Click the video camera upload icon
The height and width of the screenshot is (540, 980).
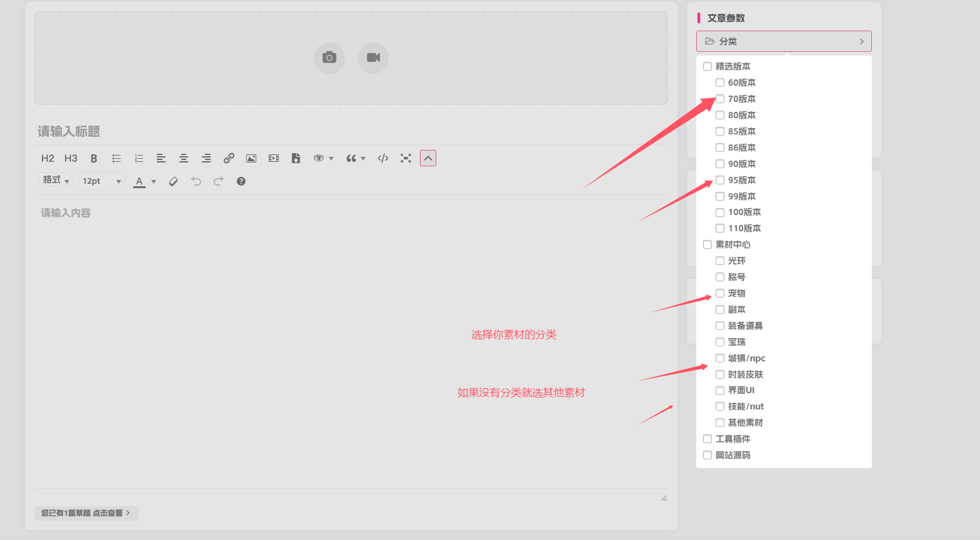click(x=373, y=57)
